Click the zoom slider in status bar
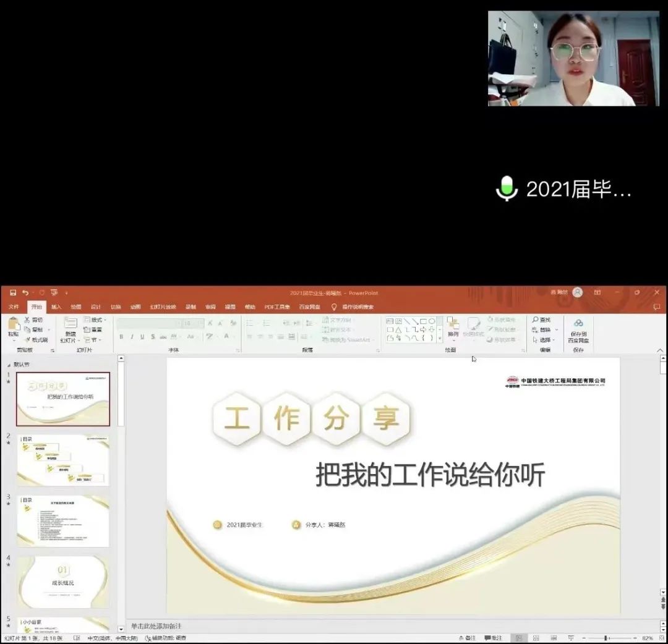668x644 pixels. tap(607, 638)
